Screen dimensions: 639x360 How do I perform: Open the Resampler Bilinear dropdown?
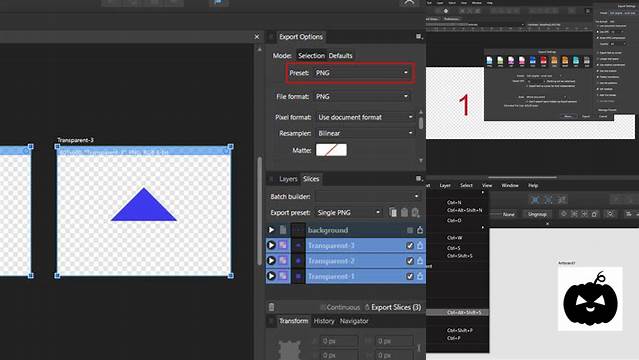365,133
